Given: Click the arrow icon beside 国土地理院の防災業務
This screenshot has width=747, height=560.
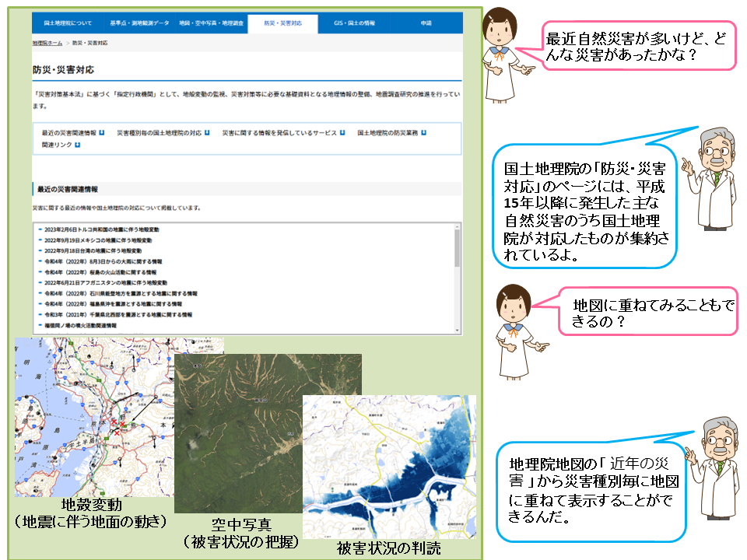Looking at the screenshot, I should pos(423,133).
